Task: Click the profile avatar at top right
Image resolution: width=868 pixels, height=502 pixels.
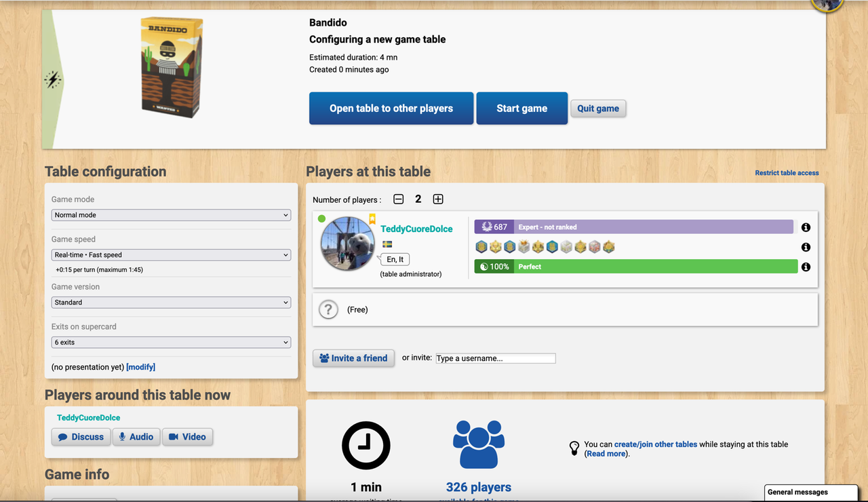Action: coord(827,4)
